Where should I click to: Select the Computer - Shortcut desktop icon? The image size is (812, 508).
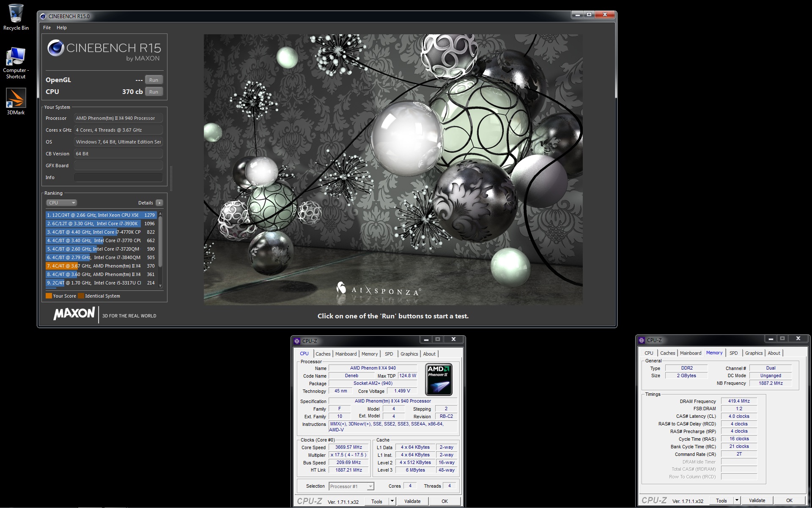(16, 63)
